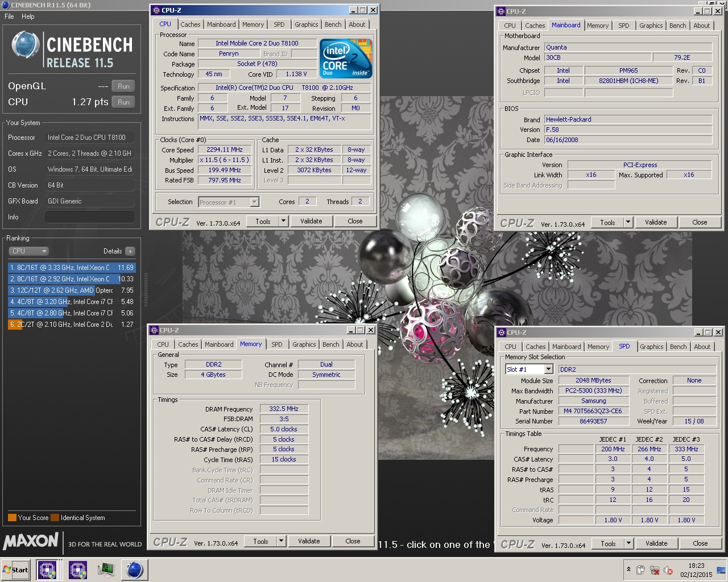
Task: Select ranking row 3, 12C/12T AMD Opteron
Action: point(71,290)
